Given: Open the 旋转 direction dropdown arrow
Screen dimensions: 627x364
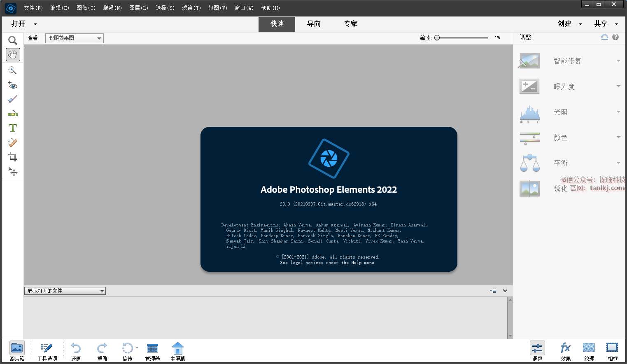Looking at the screenshot, I should [137, 348].
